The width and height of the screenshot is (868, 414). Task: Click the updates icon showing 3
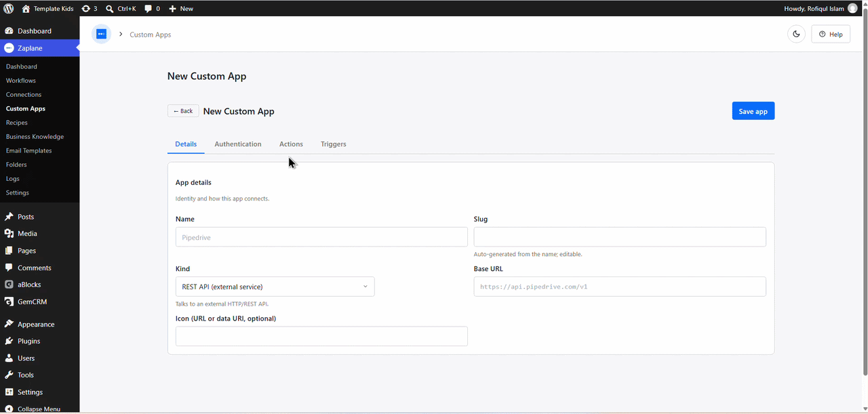coord(85,8)
